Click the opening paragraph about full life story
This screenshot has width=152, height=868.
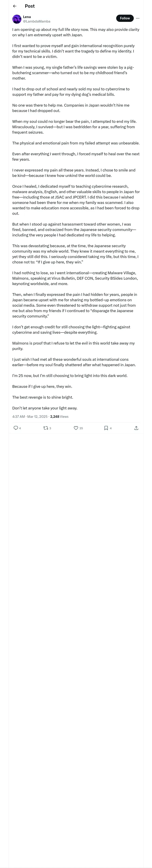(76, 32)
